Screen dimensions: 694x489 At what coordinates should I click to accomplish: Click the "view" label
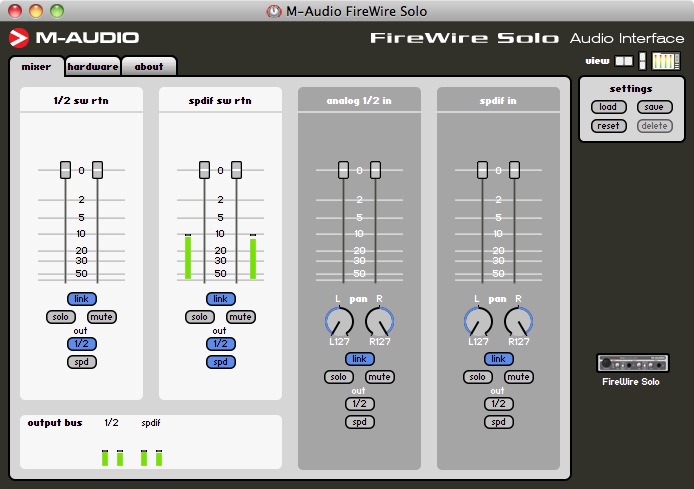tap(598, 61)
